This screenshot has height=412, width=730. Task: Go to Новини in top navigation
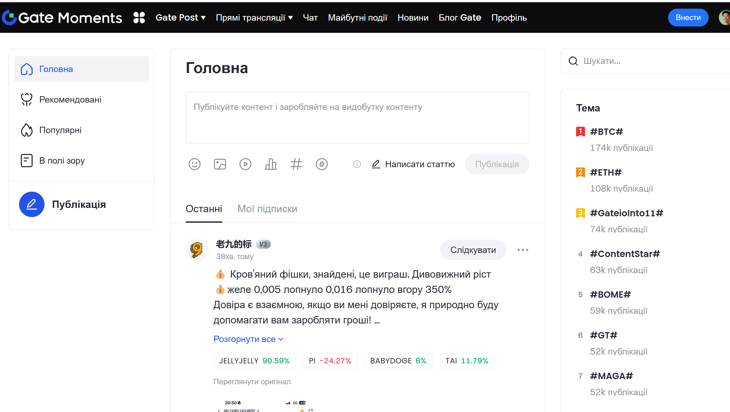[x=412, y=18]
